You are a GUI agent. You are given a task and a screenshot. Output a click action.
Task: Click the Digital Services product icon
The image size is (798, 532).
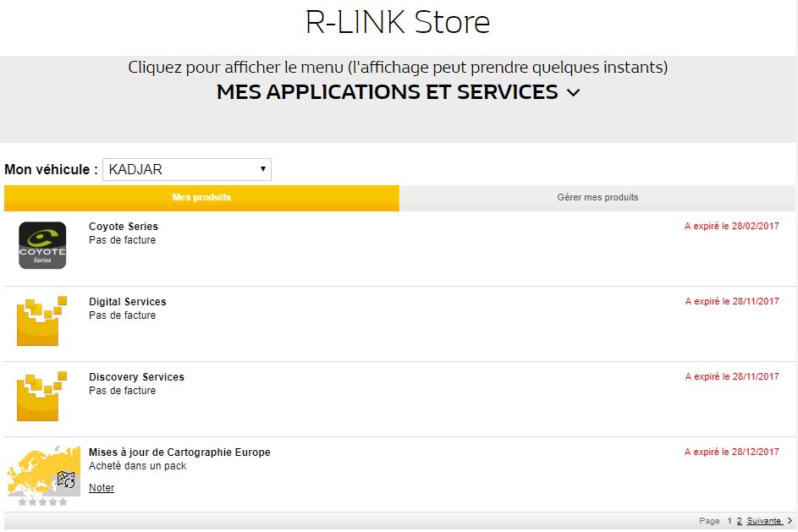[x=41, y=321]
